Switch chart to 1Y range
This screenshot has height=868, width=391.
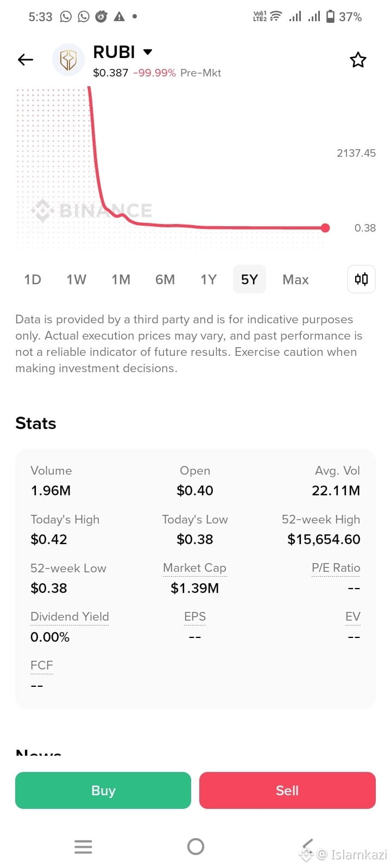[x=209, y=279]
